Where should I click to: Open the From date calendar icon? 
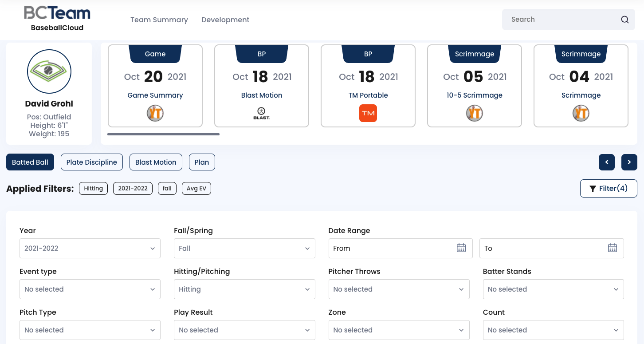(x=461, y=248)
